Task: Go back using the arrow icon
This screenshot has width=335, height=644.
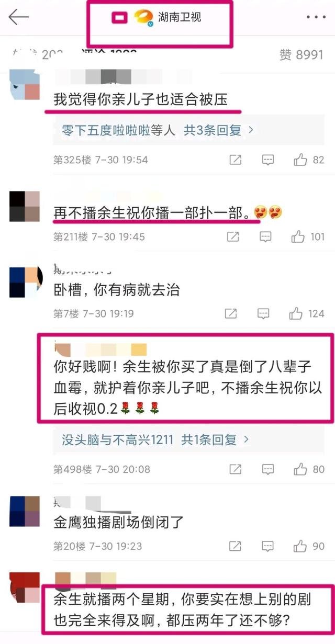Action: pyautogui.click(x=19, y=17)
